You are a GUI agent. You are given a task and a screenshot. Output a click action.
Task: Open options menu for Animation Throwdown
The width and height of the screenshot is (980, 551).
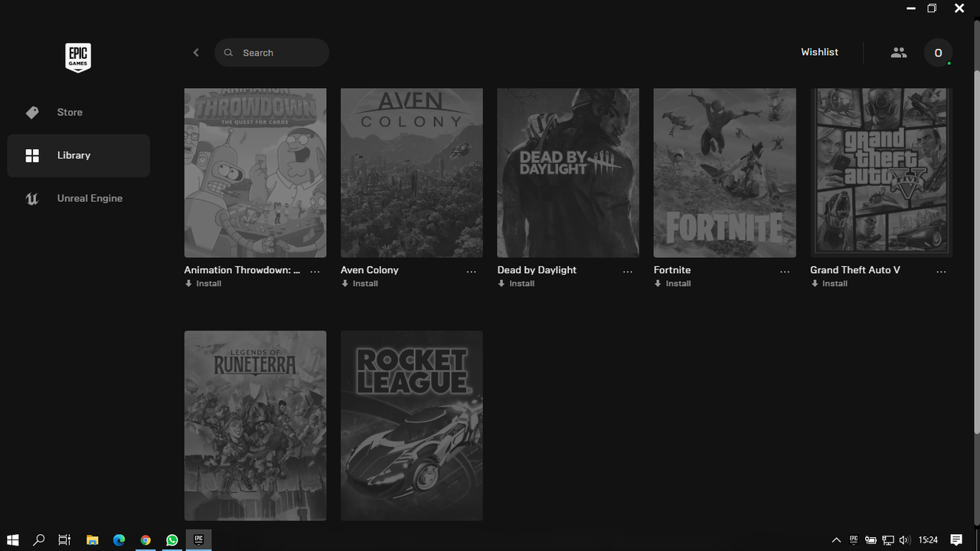[315, 272]
